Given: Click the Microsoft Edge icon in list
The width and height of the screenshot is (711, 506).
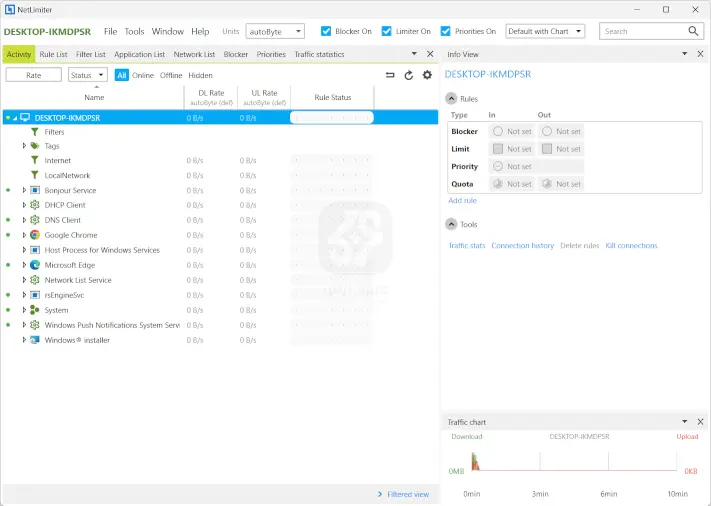Looking at the screenshot, I should point(35,265).
